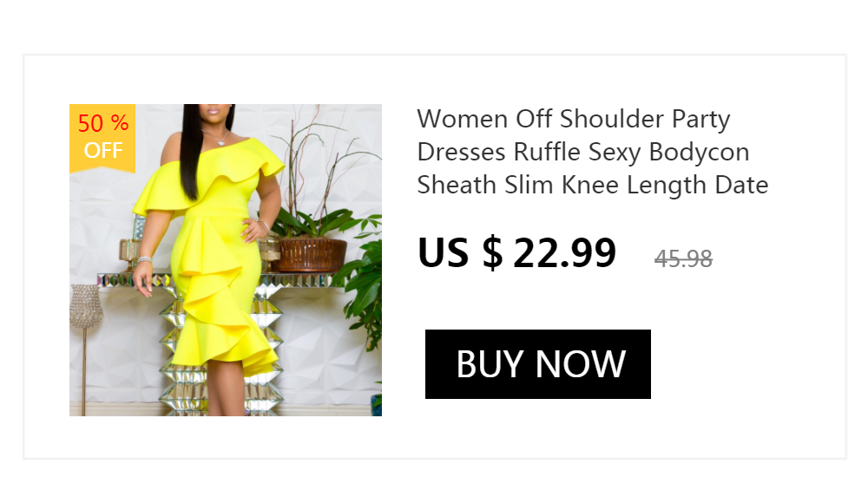Click the "Dresses Ruffle Sexy Bodycon" title line
The image size is (868, 503).
pyautogui.click(x=583, y=152)
